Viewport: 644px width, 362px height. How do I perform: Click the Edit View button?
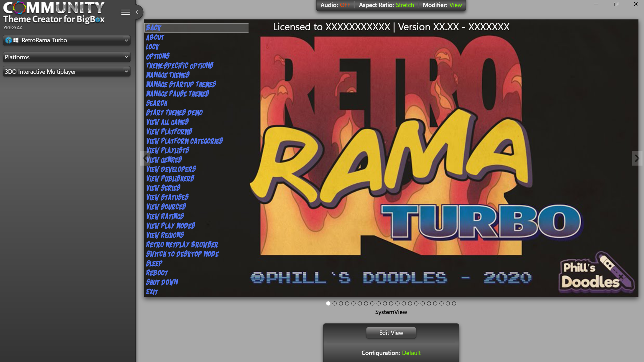pos(391,333)
